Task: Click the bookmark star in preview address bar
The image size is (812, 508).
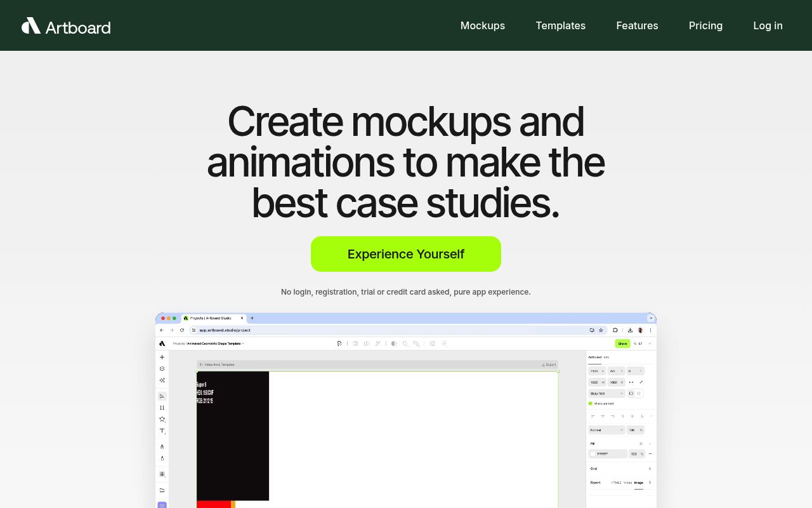Action: tap(601, 330)
